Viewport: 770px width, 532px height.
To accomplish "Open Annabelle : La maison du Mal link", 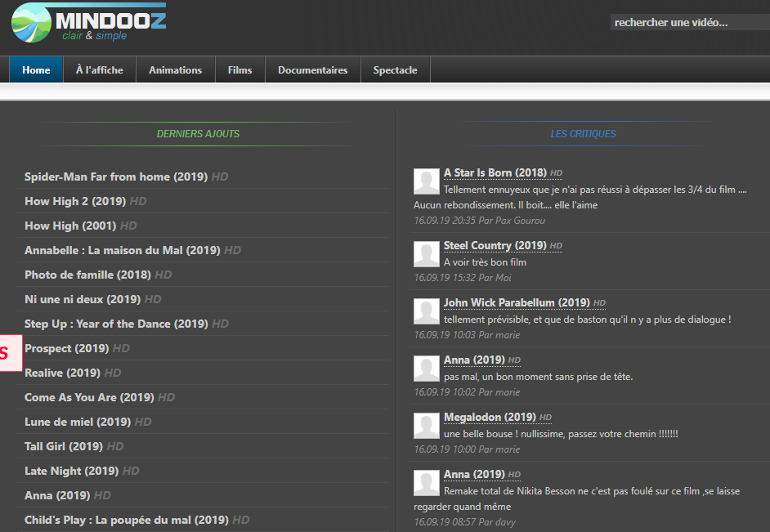I will [x=123, y=250].
